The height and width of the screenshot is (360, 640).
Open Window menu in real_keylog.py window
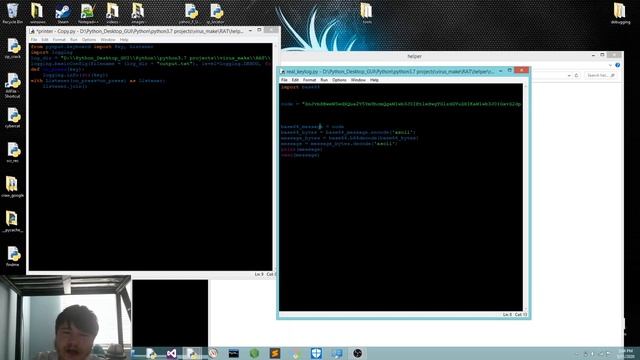coord(358,80)
